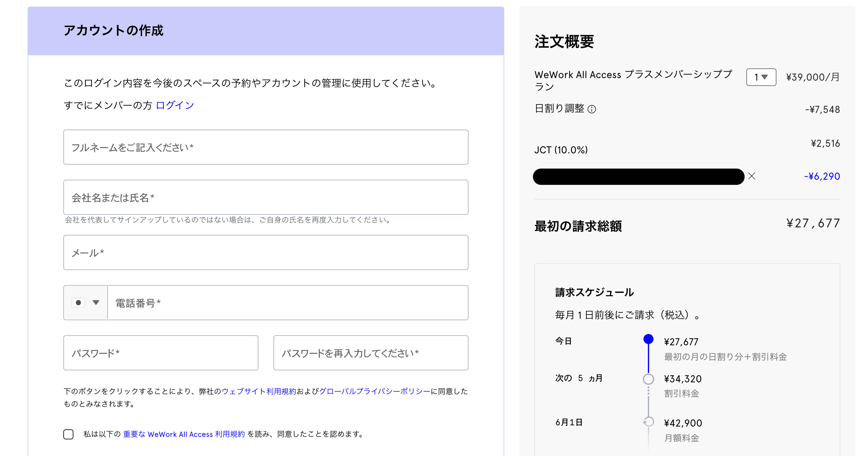Check the WeWork All Access terms agreement box
Image resolution: width=868 pixels, height=456 pixels.
click(x=68, y=434)
